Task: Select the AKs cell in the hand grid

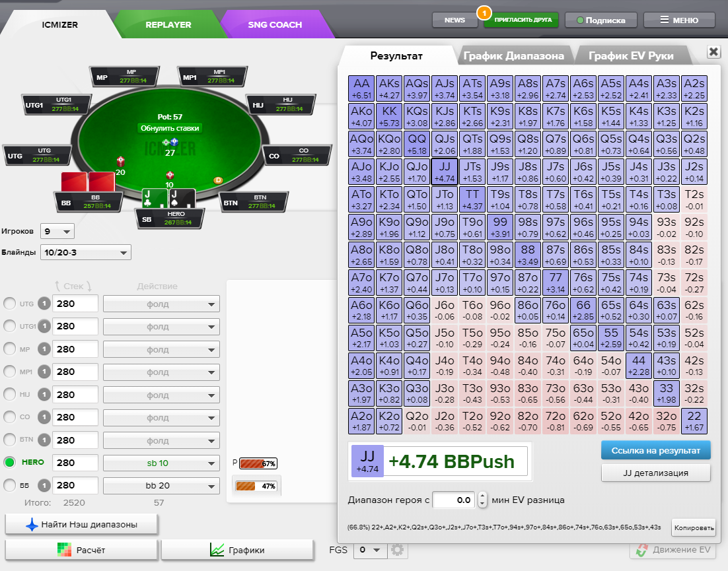Action: 388,88
